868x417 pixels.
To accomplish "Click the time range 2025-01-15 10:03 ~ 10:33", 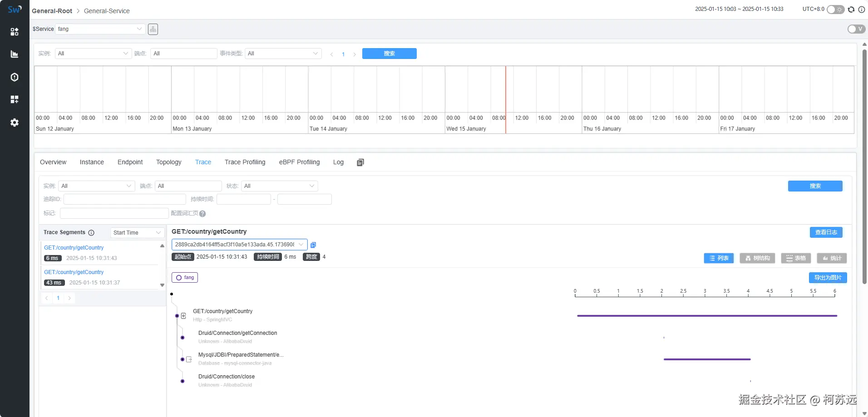I will pos(739,9).
